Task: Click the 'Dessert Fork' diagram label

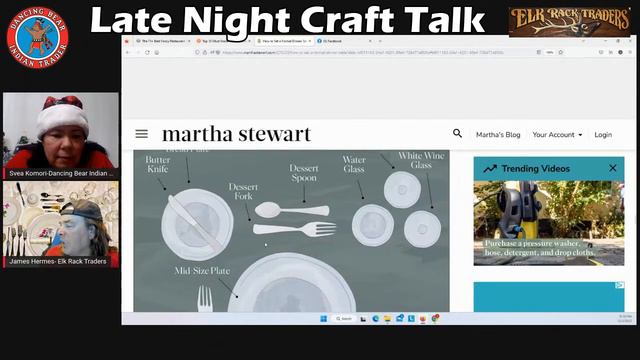Action: click(x=243, y=191)
